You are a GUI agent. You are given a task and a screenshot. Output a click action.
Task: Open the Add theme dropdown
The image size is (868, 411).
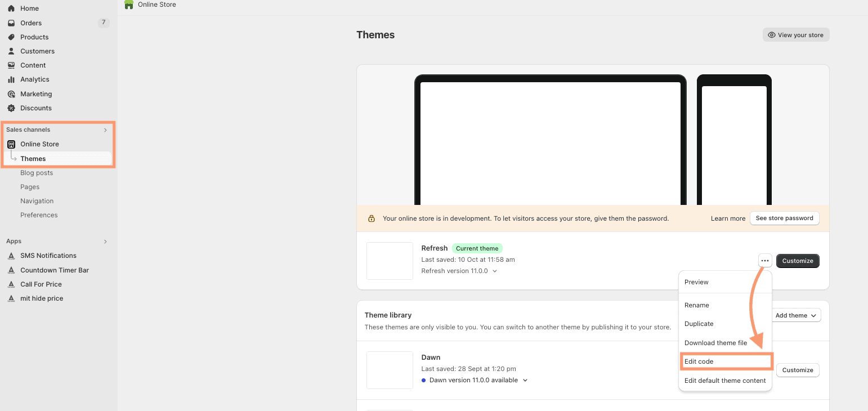(x=796, y=315)
